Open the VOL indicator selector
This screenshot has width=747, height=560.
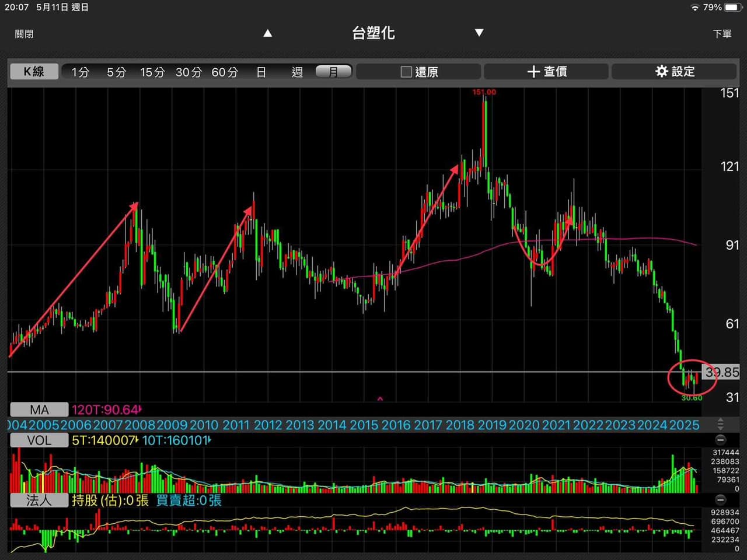coord(39,440)
